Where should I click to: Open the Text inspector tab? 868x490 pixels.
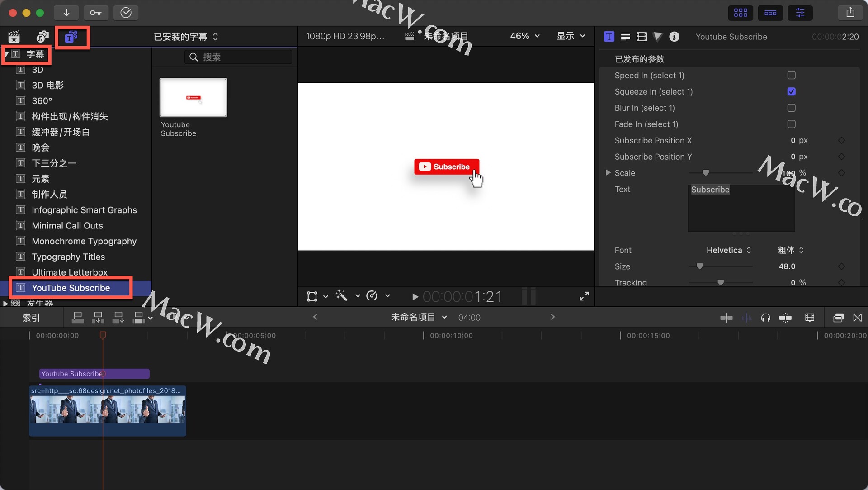point(625,37)
